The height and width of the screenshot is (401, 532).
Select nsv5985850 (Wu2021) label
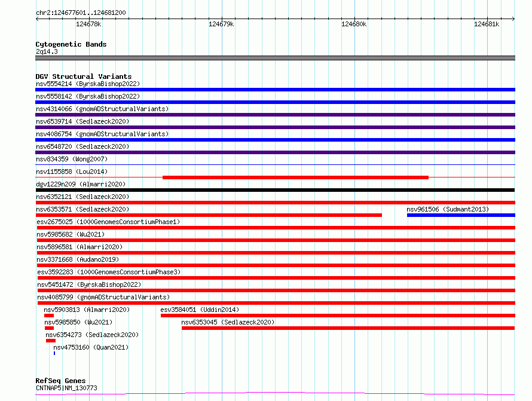coord(78,322)
